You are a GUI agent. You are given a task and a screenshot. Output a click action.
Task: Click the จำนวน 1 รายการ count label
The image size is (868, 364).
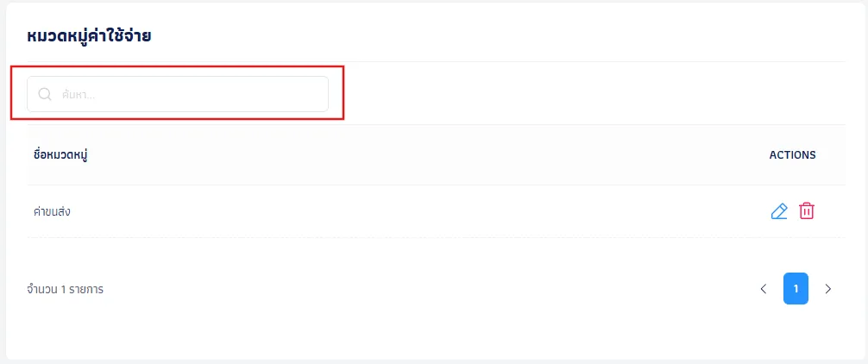point(65,289)
